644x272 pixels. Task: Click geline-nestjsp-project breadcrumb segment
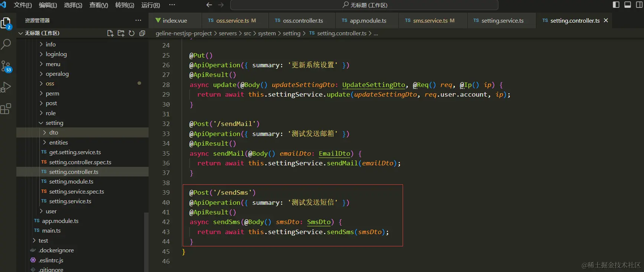[184, 33]
